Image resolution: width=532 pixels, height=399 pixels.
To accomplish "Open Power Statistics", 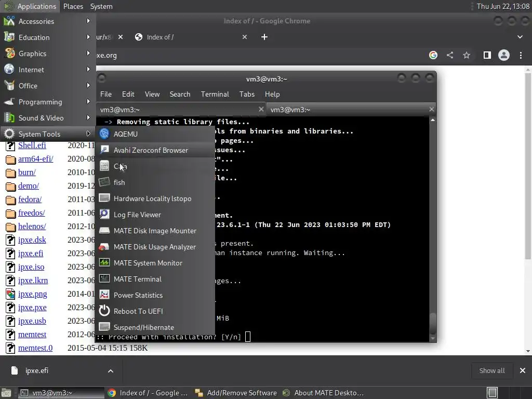I will [x=155, y=295].
